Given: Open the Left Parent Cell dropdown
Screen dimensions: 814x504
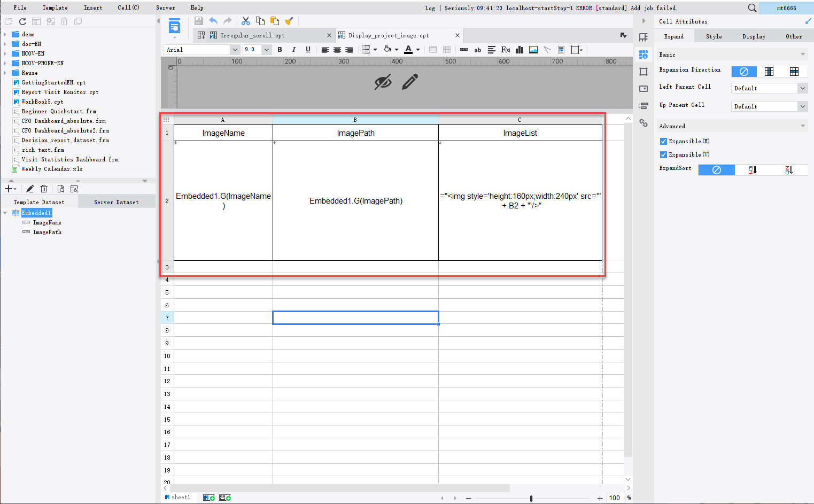Looking at the screenshot, I should [803, 88].
